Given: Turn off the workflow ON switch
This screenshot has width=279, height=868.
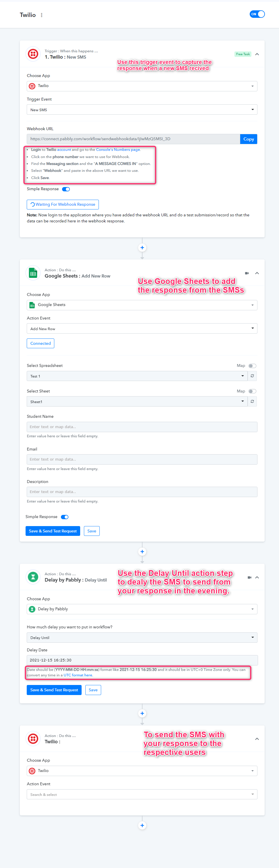Looking at the screenshot, I should coord(257,14).
